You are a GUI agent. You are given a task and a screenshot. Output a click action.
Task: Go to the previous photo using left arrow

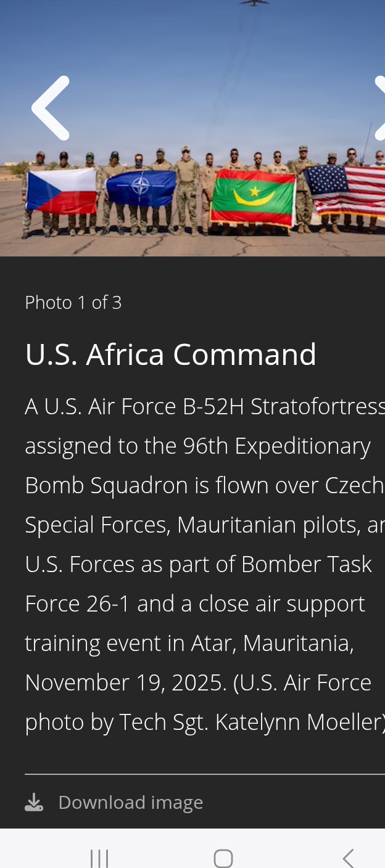coord(51,108)
